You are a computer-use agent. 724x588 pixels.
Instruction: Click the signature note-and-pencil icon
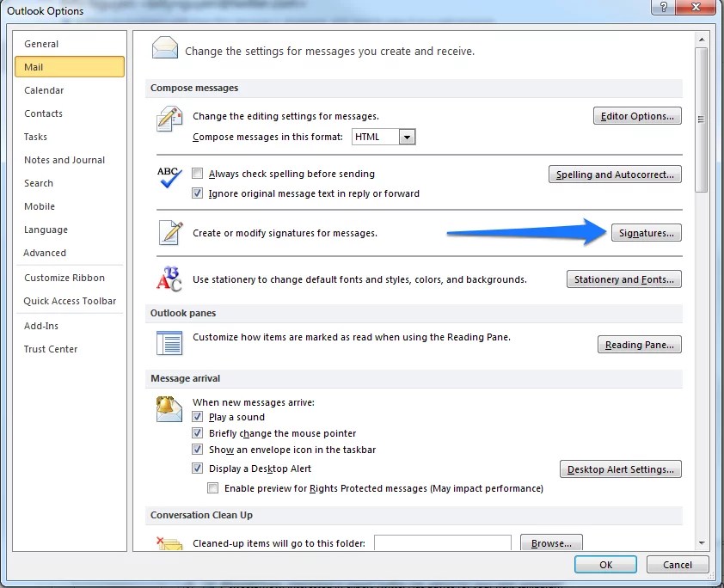170,233
